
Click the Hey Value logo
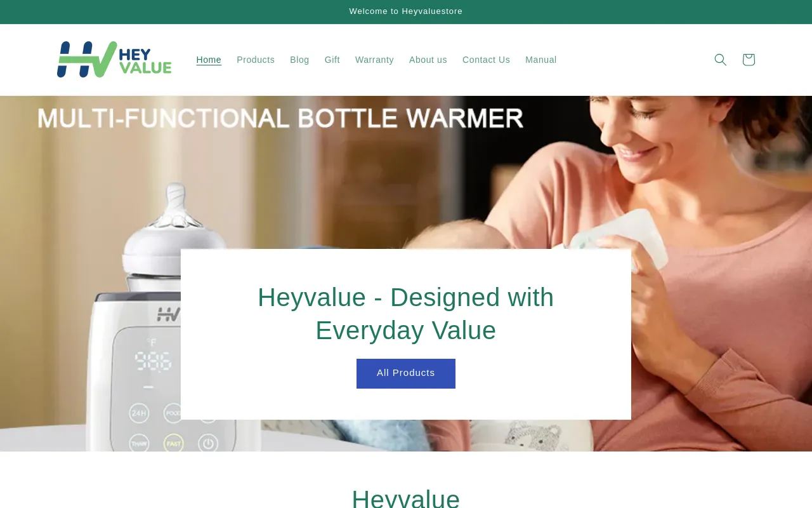pyautogui.click(x=114, y=60)
